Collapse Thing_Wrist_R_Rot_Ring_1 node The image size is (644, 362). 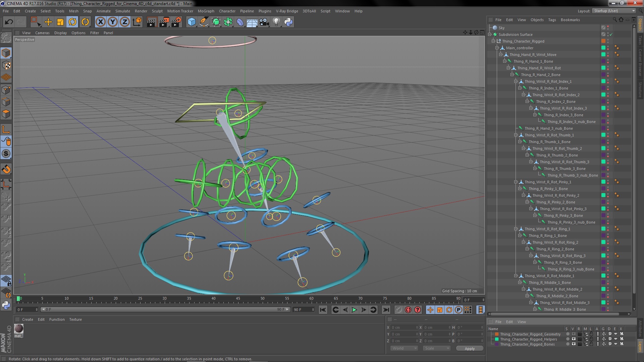point(516,229)
